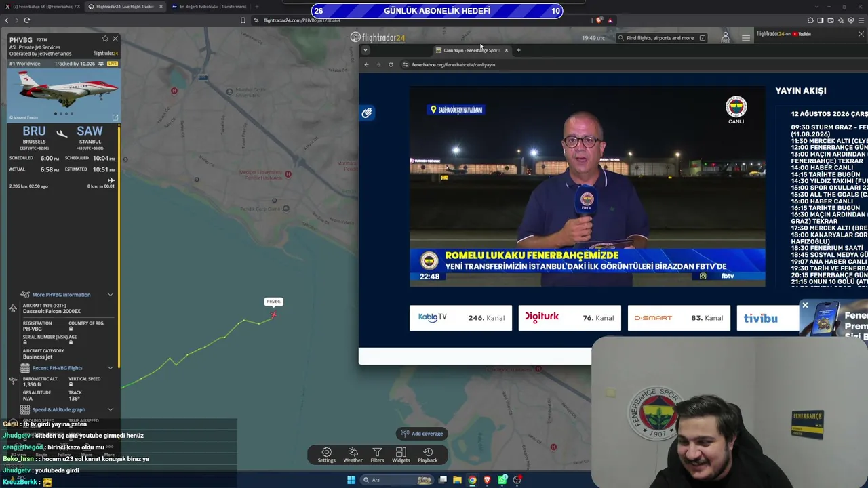Screen dimensions: 868x488
Task: Open the Brave Shields icon in address bar
Action: coord(599,20)
